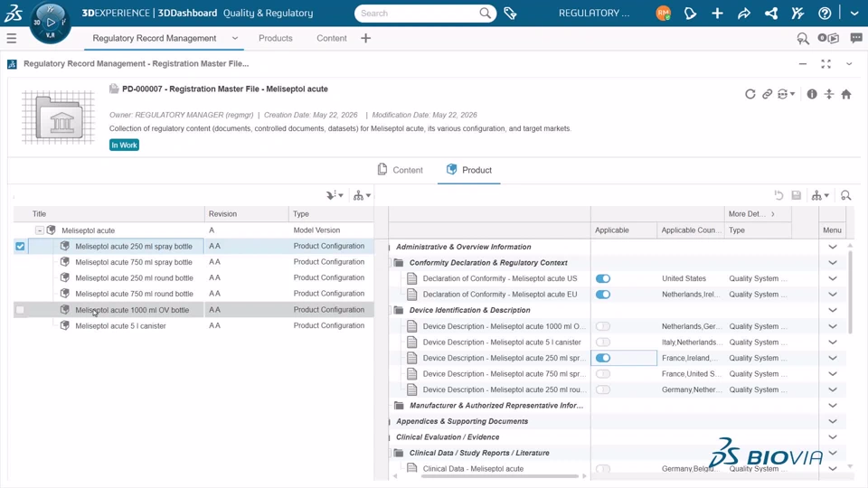Copy link with the chain icon

pos(767,94)
